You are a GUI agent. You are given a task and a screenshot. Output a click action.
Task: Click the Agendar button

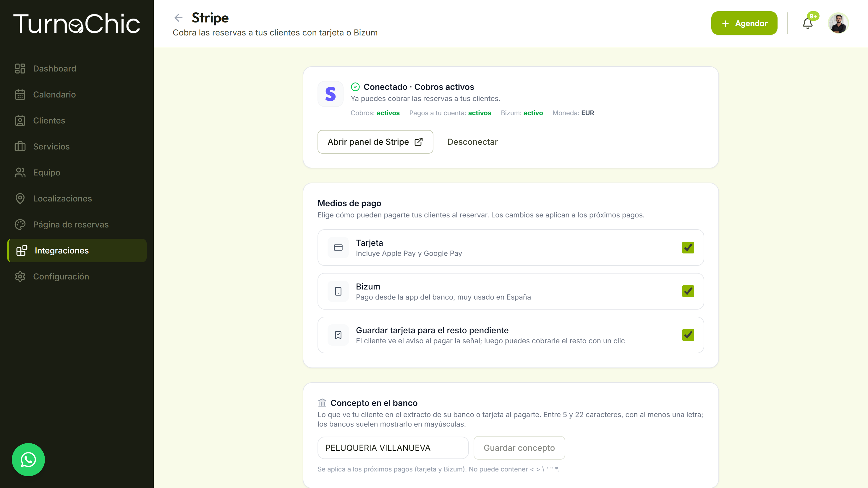click(x=744, y=23)
